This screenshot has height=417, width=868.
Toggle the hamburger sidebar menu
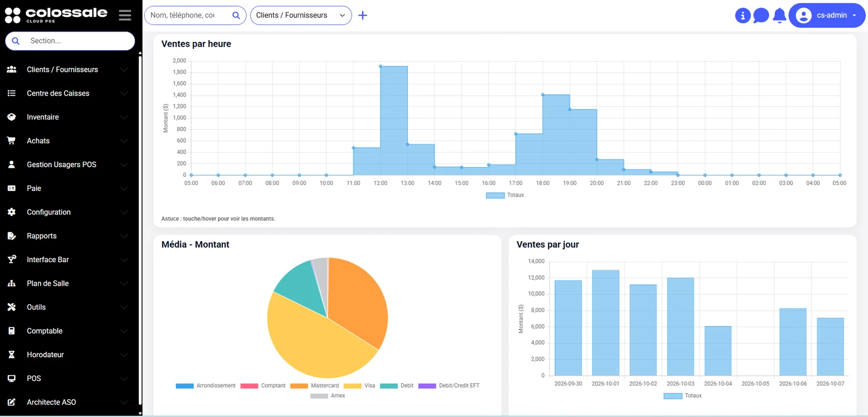tap(125, 15)
